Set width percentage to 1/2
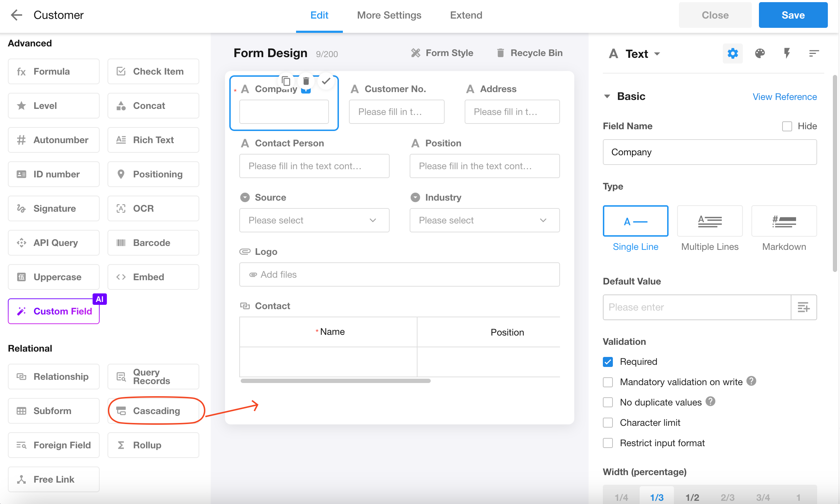 pyautogui.click(x=692, y=497)
